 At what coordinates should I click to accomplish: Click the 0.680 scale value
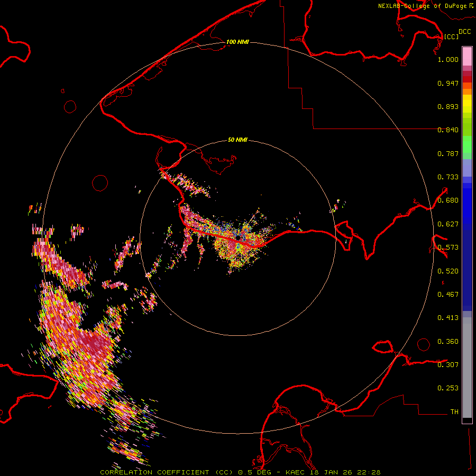tap(448, 200)
